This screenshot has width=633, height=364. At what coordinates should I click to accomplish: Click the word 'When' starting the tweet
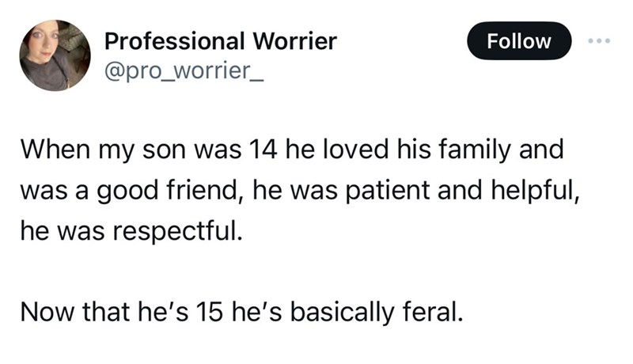pos(55,150)
